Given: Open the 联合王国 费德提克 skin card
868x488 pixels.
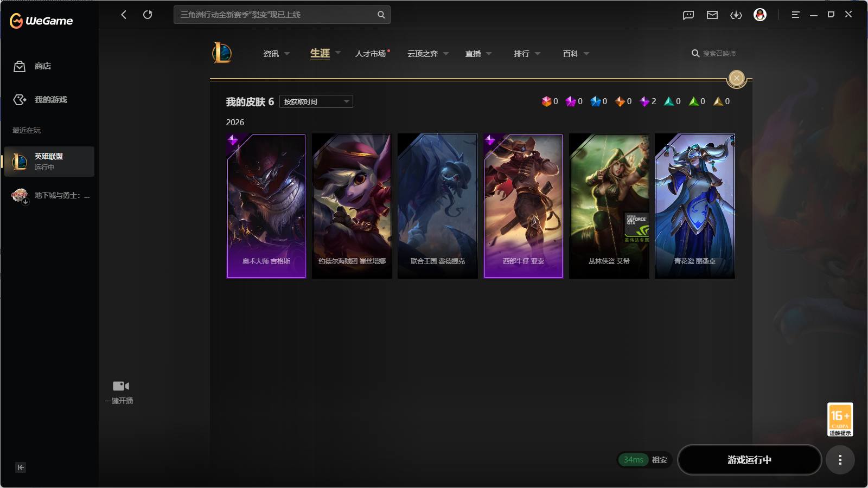Looking at the screenshot, I should 438,206.
